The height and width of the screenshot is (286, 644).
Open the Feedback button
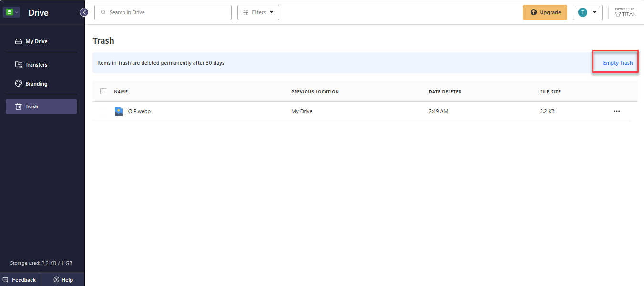(20, 279)
